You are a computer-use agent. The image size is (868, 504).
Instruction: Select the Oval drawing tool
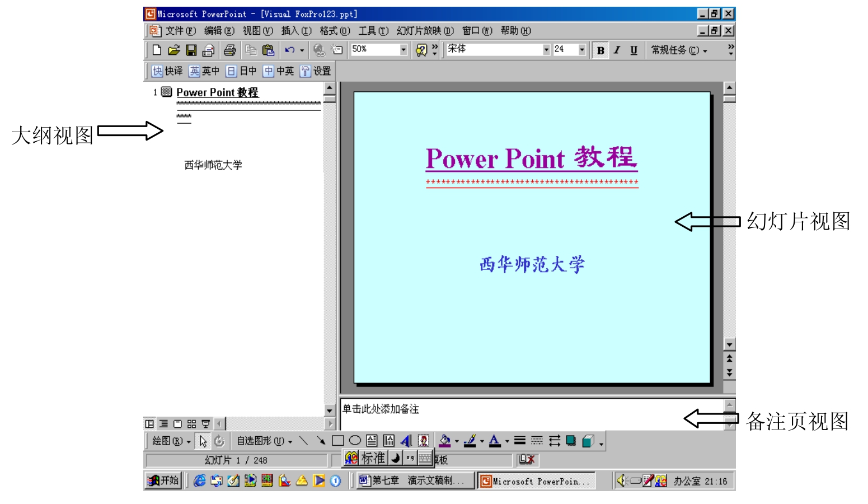(355, 441)
